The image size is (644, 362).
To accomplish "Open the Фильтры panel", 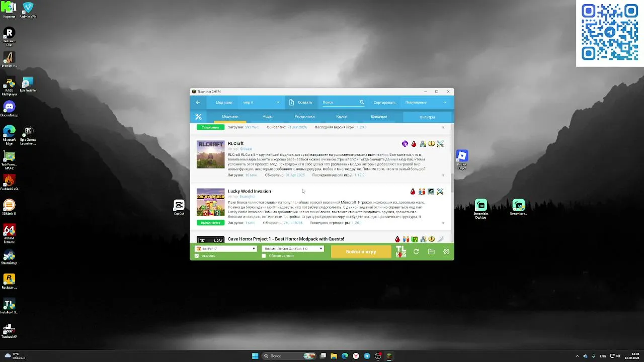I will 427,117.
